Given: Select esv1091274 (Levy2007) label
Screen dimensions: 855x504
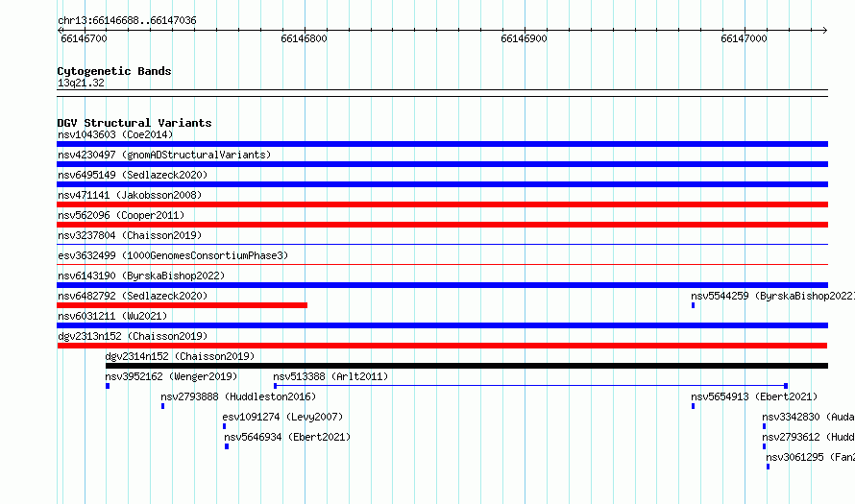Looking at the screenshot, I should 282,417.
